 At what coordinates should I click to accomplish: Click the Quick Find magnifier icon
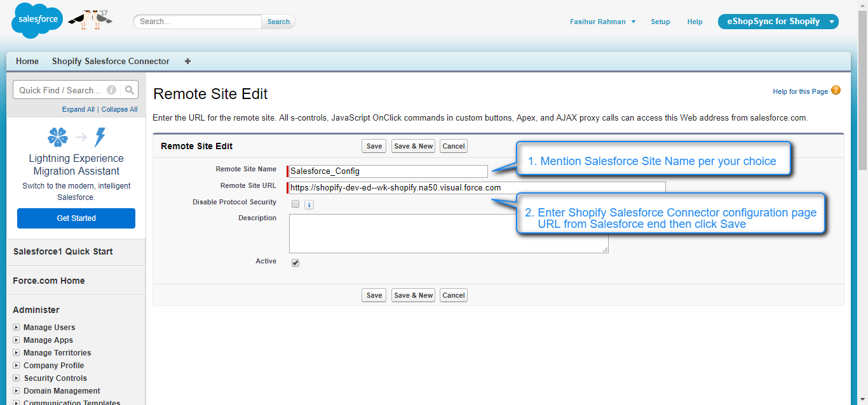[x=130, y=90]
